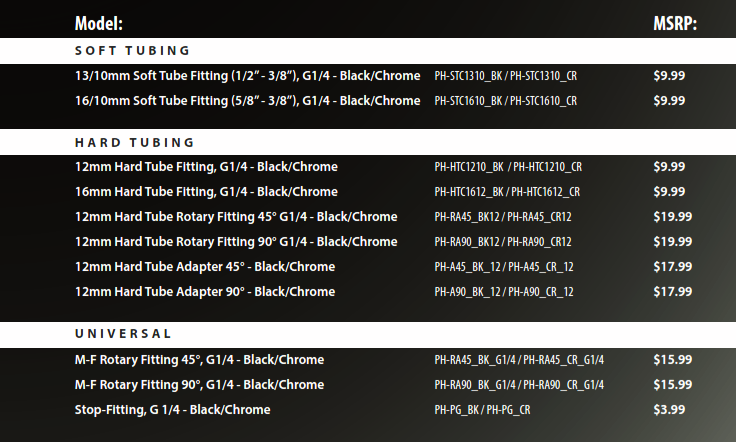Click the Stop-Fitting G 1/4 entry
Screen dimensions: 736x442
click(x=172, y=410)
